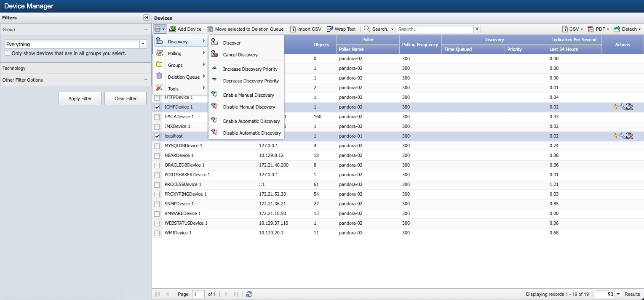Toggle Wrap Text in toolbar

[341, 29]
